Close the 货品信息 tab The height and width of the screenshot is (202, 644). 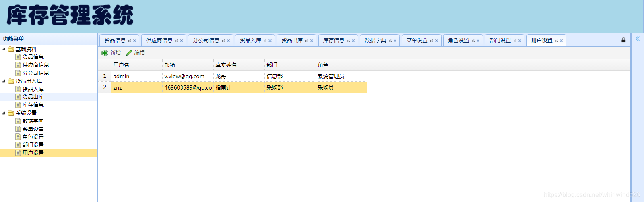134,41
